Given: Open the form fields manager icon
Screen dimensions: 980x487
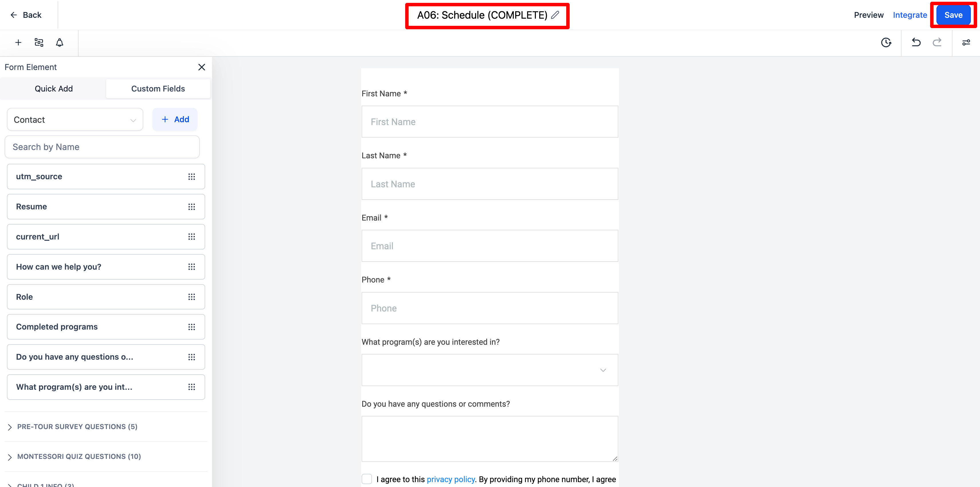Looking at the screenshot, I should [39, 42].
